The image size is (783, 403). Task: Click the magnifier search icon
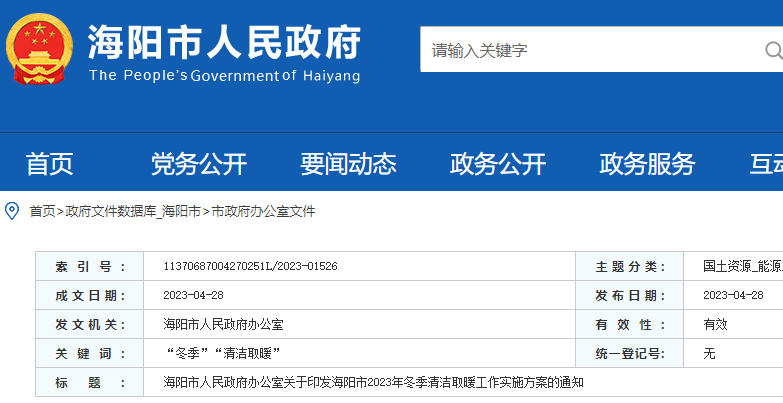click(x=773, y=50)
